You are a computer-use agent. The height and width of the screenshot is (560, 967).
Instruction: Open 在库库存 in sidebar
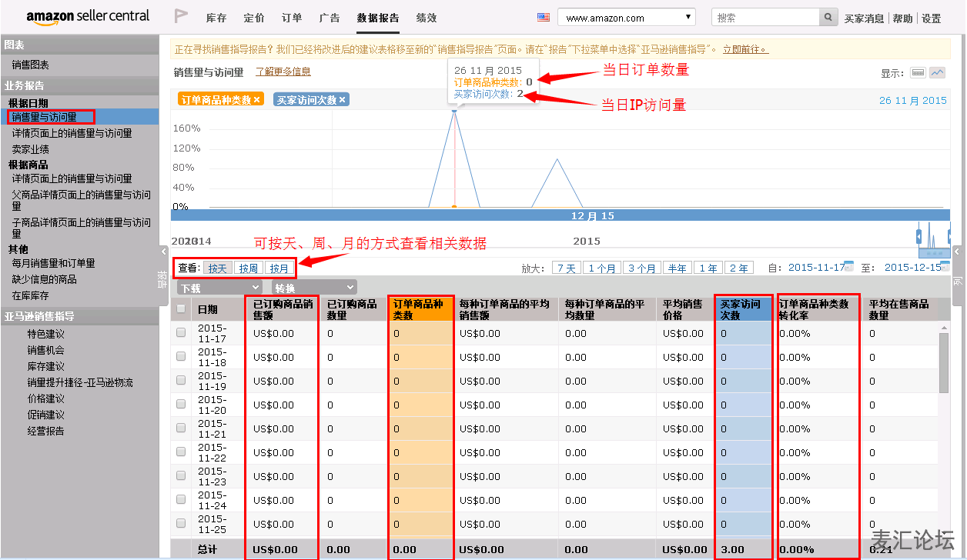click(31, 295)
